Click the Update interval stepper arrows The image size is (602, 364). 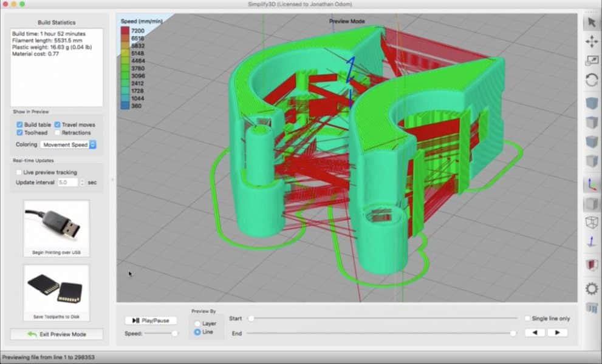(x=82, y=182)
